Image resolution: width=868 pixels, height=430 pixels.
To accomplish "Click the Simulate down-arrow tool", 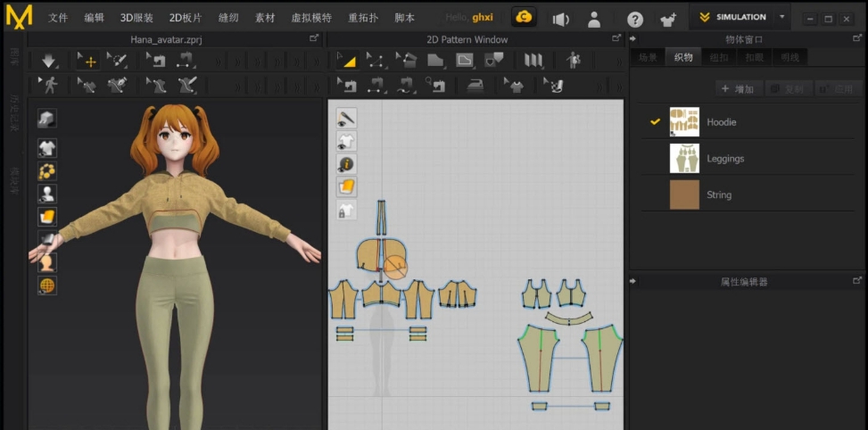I will click(x=48, y=61).
